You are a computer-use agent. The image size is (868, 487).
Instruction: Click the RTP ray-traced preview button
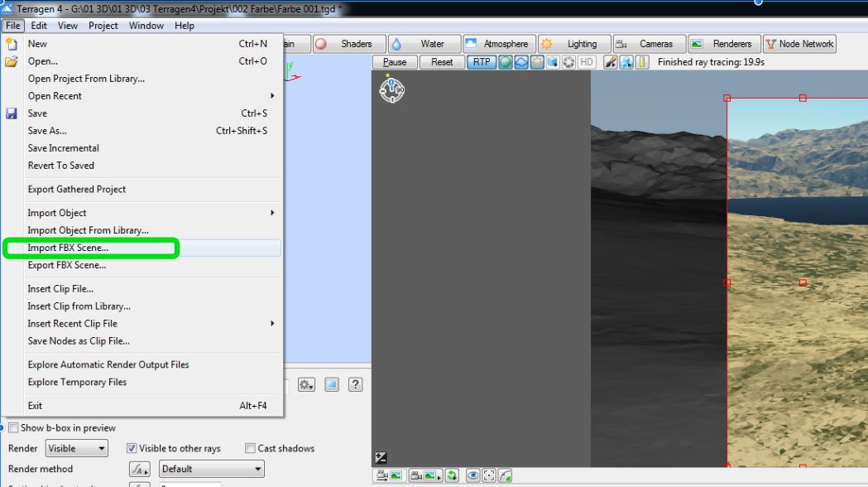click(x=482, y=62)
